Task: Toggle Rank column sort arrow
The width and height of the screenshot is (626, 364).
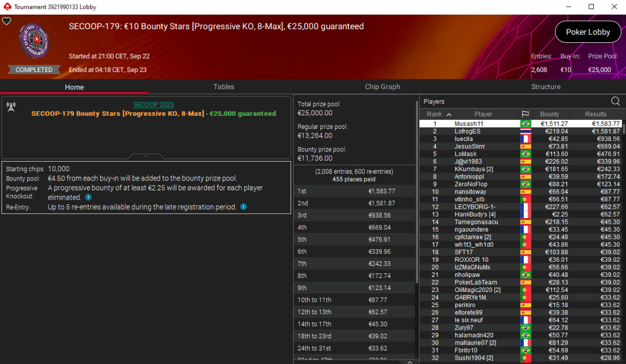Action: [449, 114]
